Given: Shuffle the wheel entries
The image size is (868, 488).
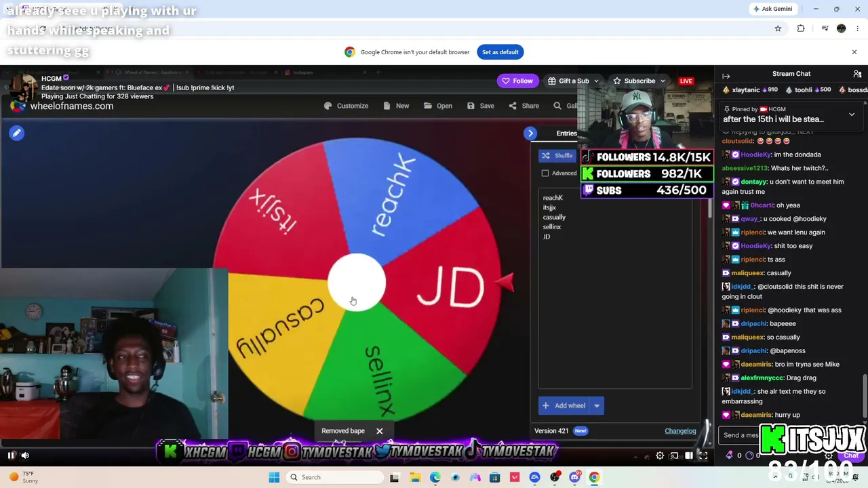Looking at the screenshot, I should coord(557,156).
